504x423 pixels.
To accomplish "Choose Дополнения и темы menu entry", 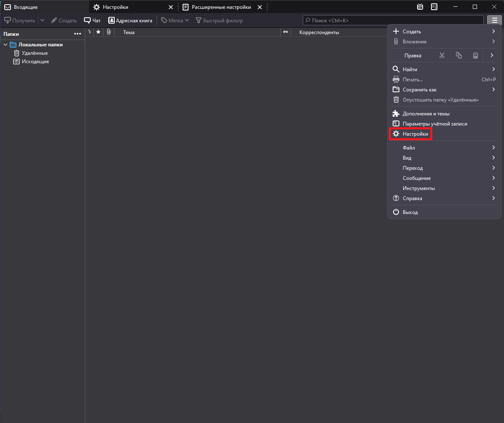I will (426, 114).
